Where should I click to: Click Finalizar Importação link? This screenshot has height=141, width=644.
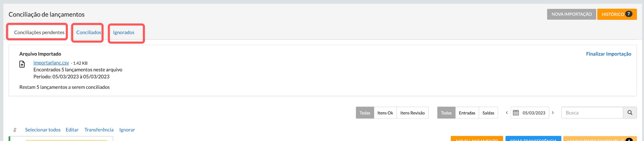point(609,54)
